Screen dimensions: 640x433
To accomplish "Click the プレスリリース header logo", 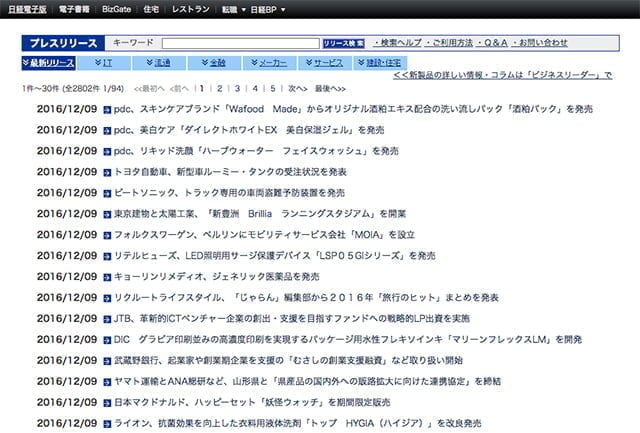I will coord(63,43).
